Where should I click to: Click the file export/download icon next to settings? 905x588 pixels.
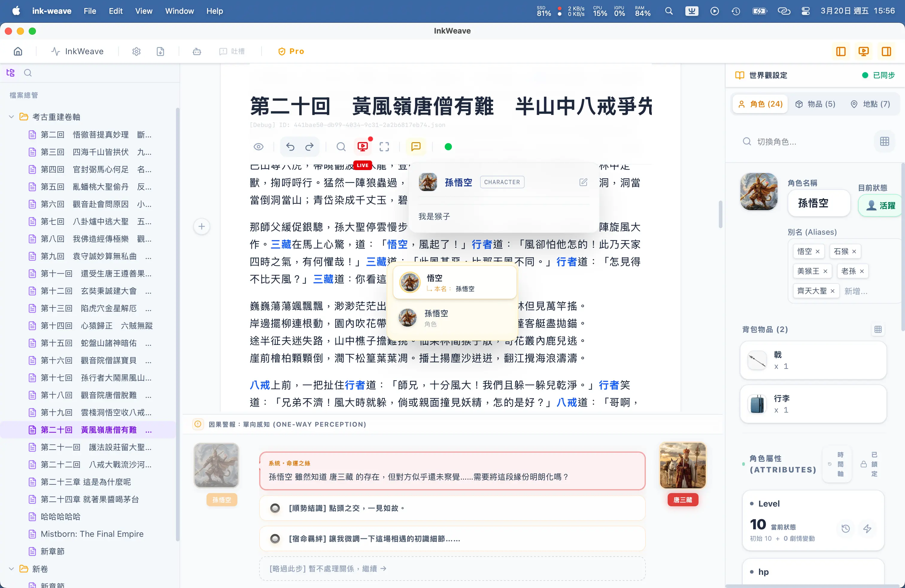(x=160, y=51)
